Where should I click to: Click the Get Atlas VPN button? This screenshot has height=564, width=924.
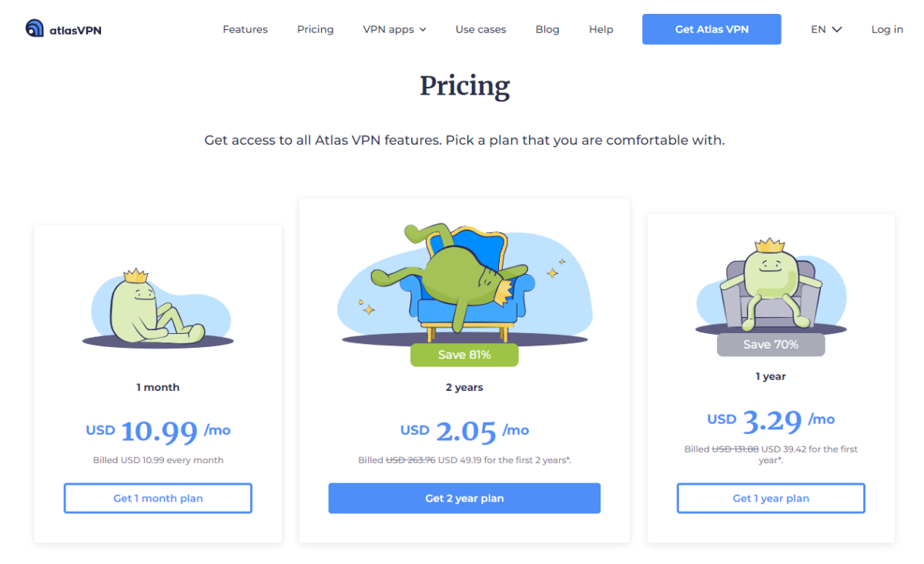(x=711, y=29)
